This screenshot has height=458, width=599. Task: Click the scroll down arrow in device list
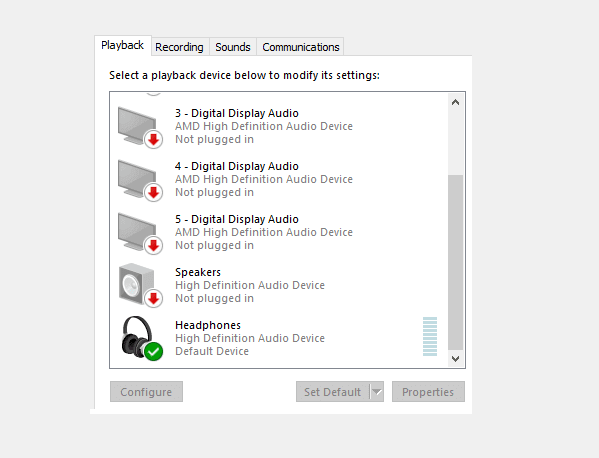(x=455, y=359)
